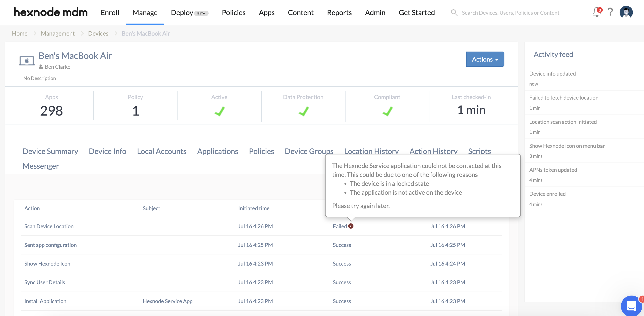Focus the Search Devices, Users, Policies field

pos(510,12)
